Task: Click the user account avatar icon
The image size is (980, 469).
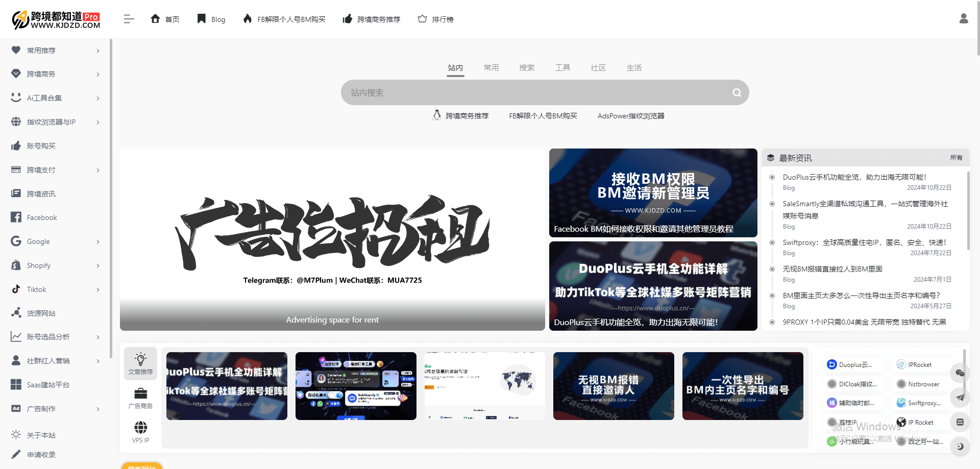Action: click(964, 19)
